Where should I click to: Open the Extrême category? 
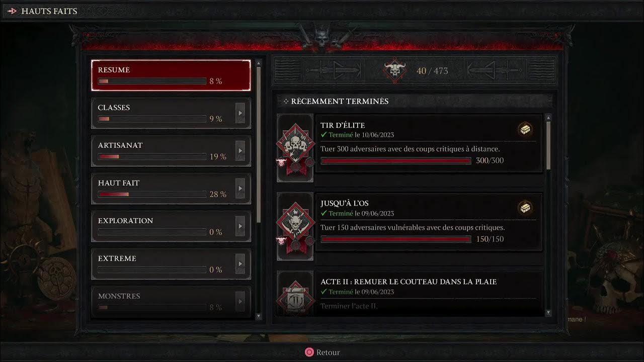pos(171,264)
